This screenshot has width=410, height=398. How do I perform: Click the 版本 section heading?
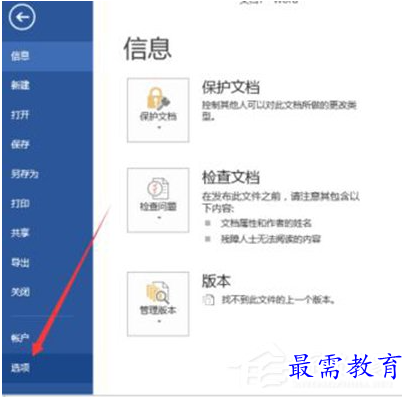pyautogui.click(x=216, y=281)
